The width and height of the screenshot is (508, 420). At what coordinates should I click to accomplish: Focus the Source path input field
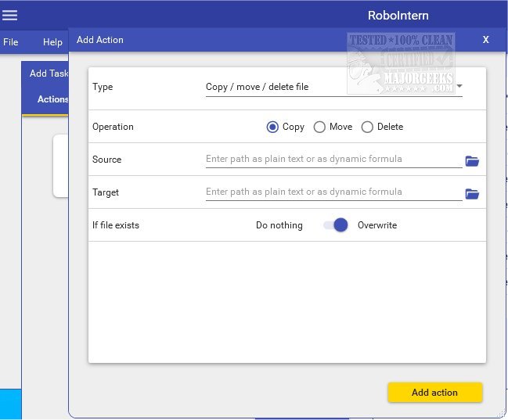point(333,159)
